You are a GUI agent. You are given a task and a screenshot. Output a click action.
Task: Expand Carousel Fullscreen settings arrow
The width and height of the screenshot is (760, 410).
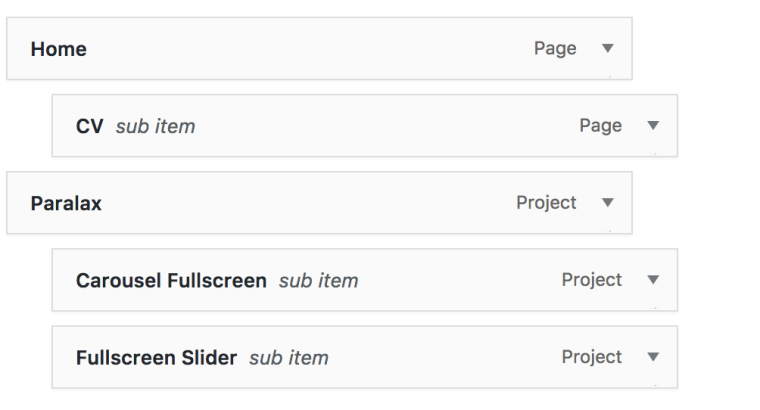tap(653, 280)
